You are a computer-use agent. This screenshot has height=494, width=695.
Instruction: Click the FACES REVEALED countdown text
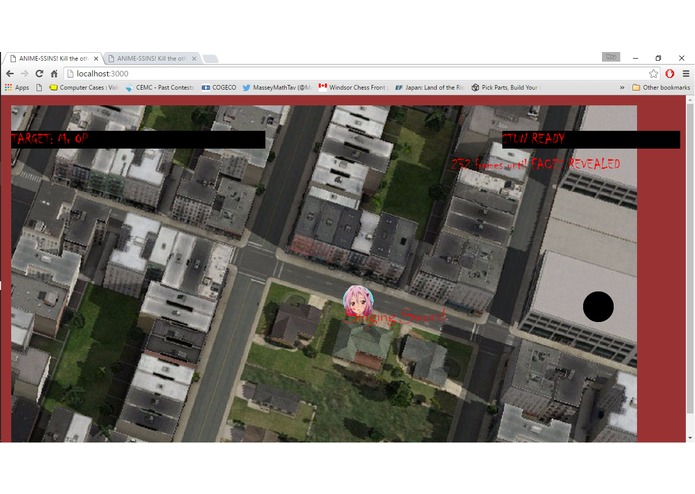(x=535, y=164)
